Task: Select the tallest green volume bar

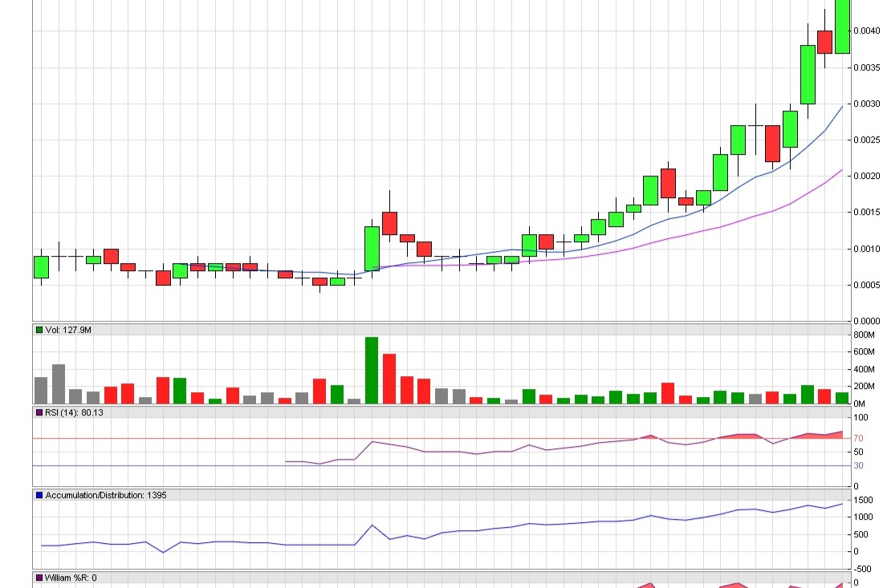Action: [371, 370]
